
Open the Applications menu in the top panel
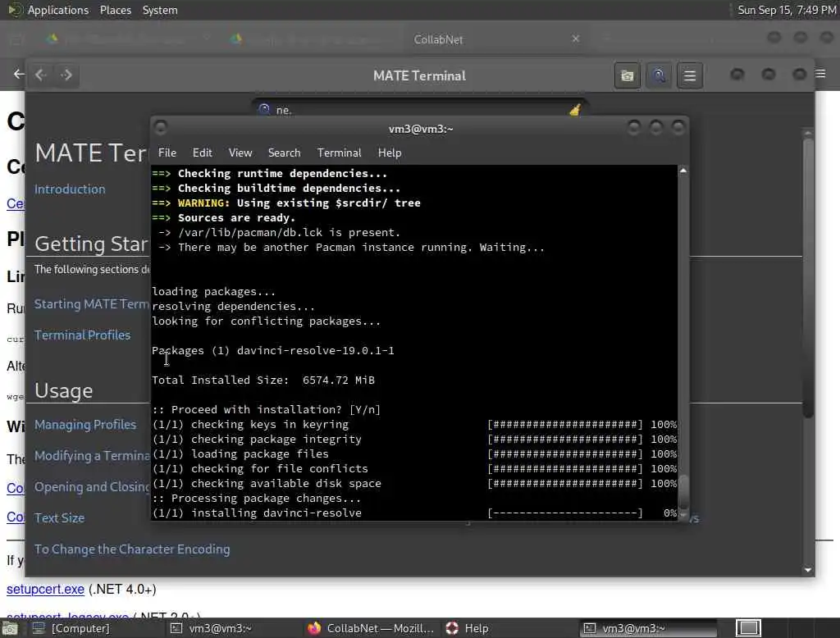(58, 10)
